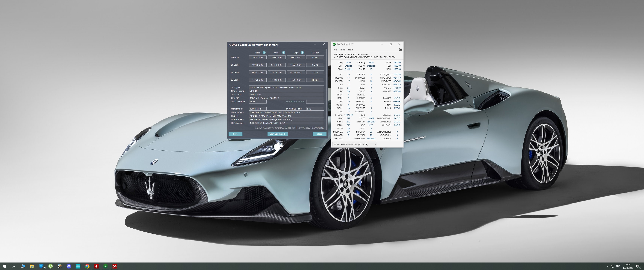Click the Write info icon in AIDA64
The height and width of the screenshot is (270, 644).
283,53
